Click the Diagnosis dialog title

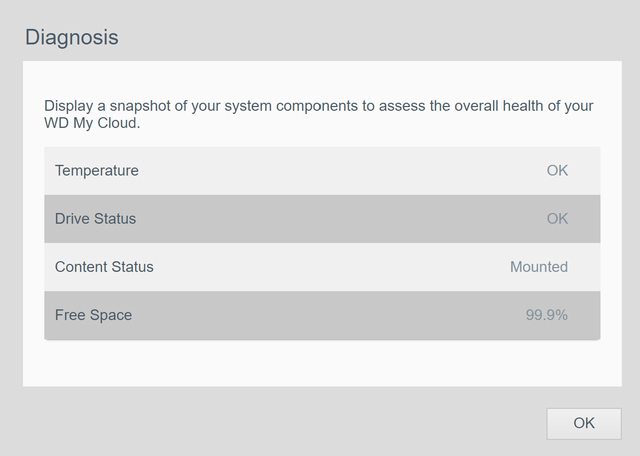71,38
